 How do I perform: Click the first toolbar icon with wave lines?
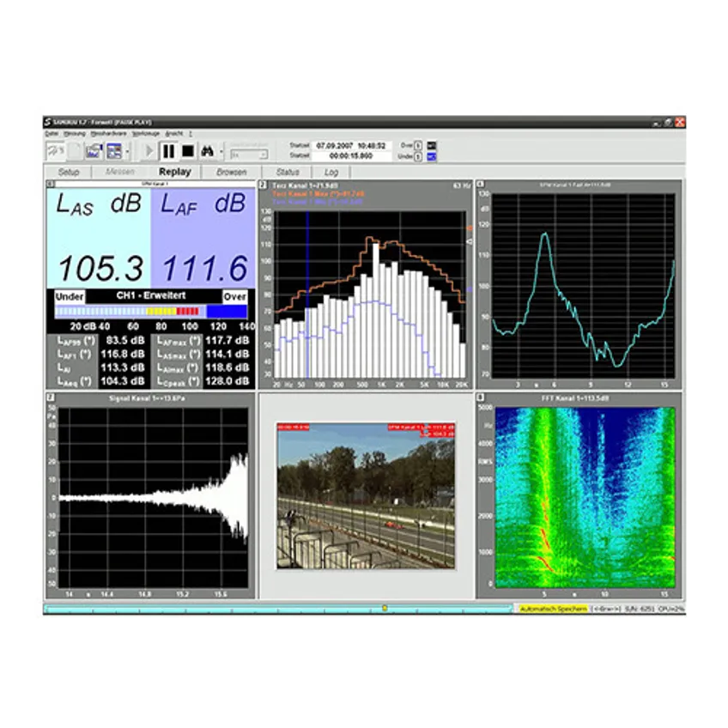[56, 151]
